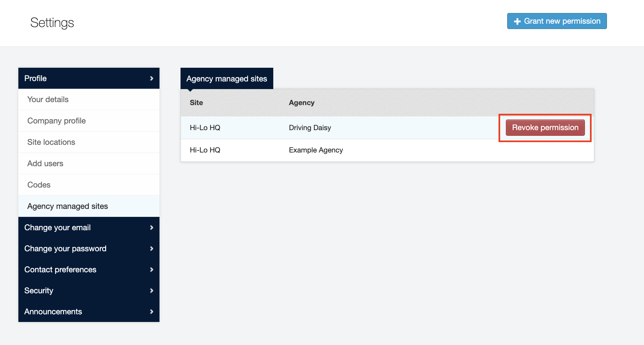Open Contact preferences via its arrow icon

click(151, 270)
